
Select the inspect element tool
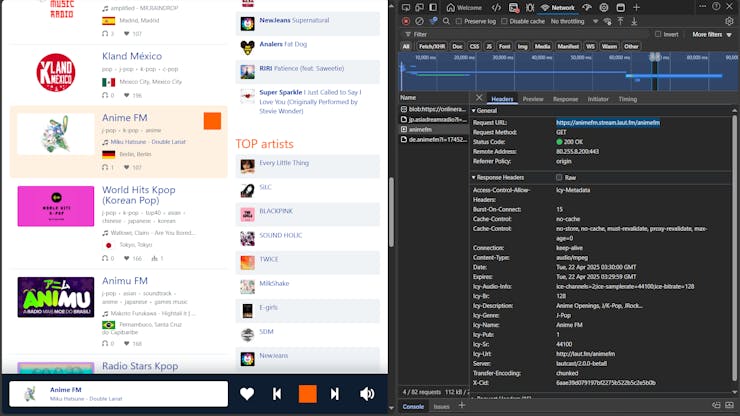406,7
